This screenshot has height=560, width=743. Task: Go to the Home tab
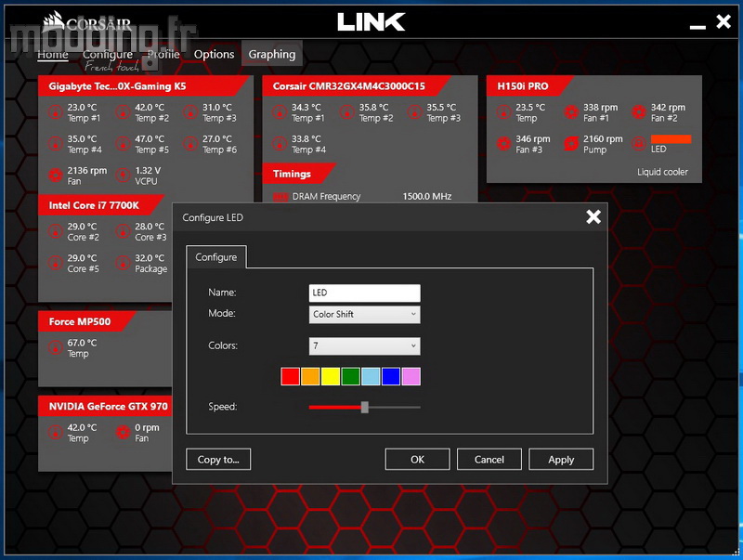click(x=53, y=55)
